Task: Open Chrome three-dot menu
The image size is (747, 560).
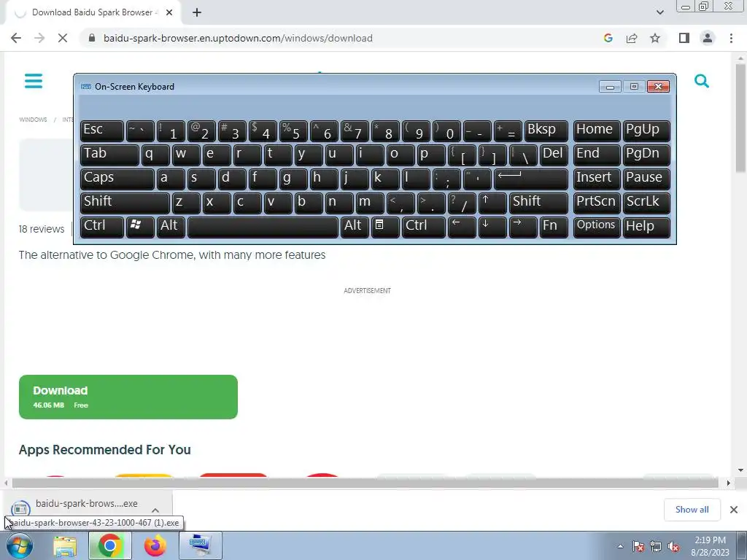Action: [731, 38]
